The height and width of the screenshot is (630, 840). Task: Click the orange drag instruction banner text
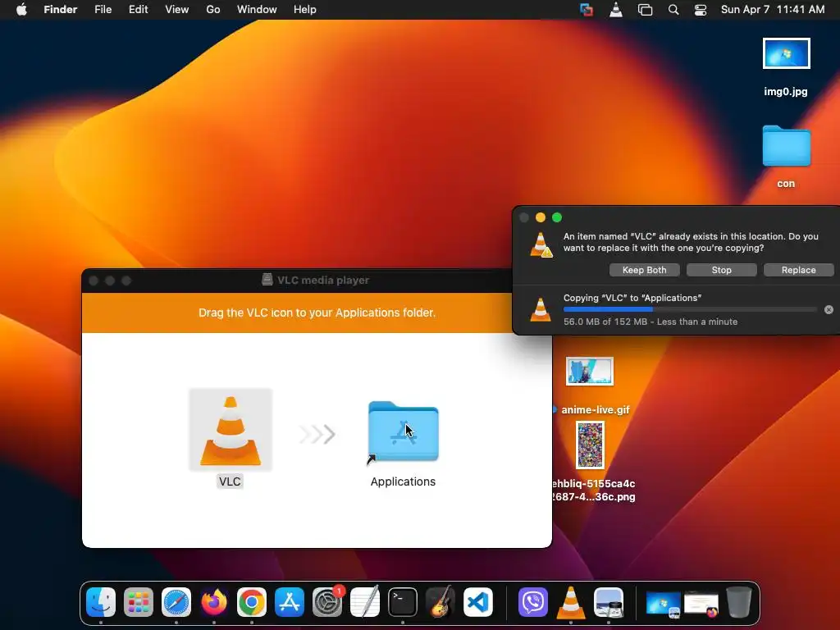[317, 313]
